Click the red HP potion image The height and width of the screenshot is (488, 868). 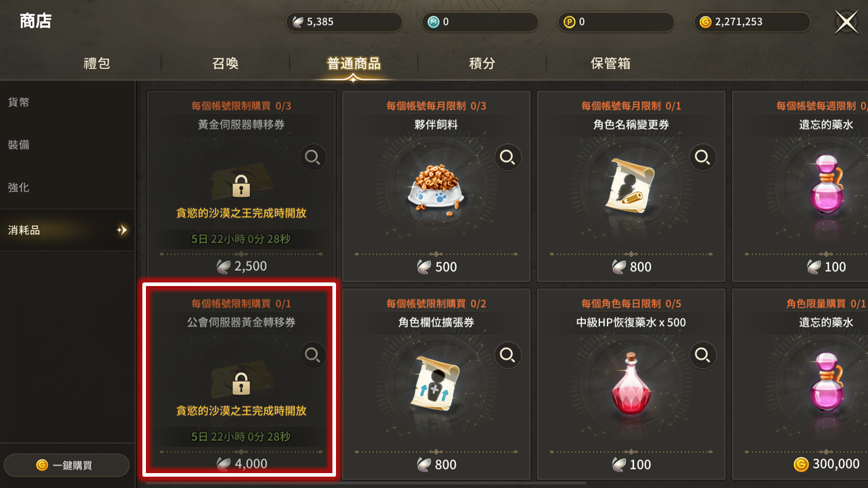(631, 383)
